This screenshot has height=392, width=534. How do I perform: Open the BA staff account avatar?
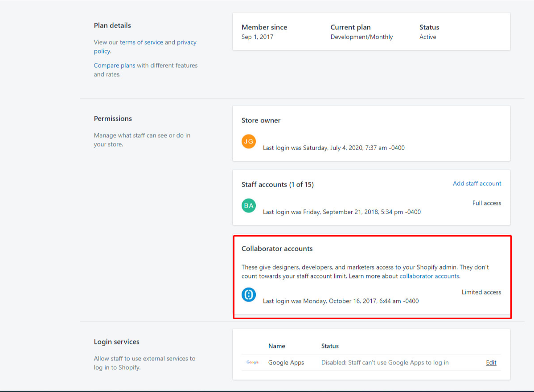tap(249, 205)
